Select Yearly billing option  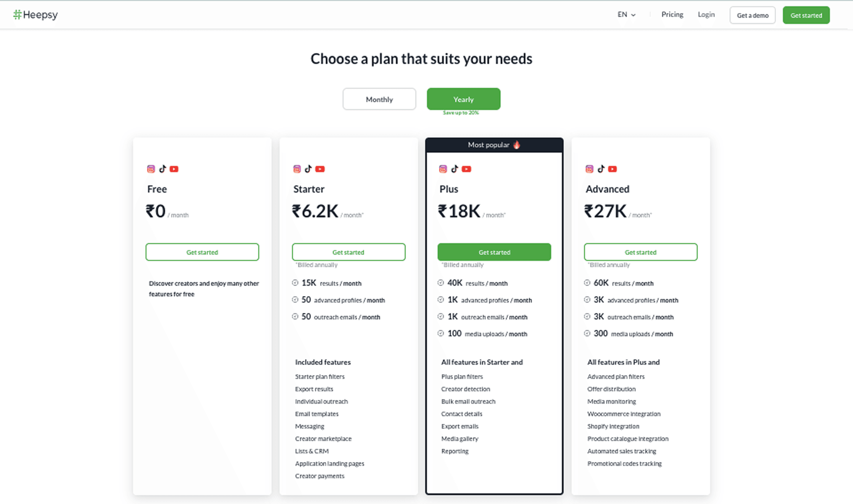coord(463,99)
